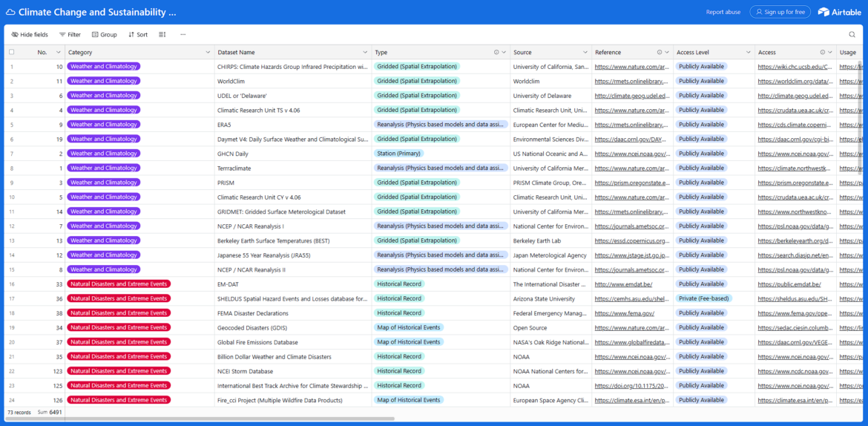This screenshot has height=426, width=868.
Task: Click Report abuse link
Action: coord(723,12)
